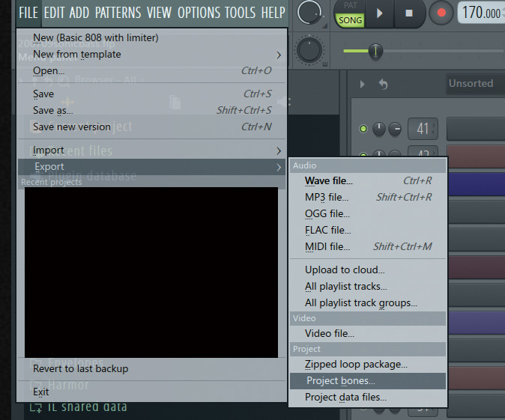
Task: Click the song position slider handle
Action: [375, 51]
